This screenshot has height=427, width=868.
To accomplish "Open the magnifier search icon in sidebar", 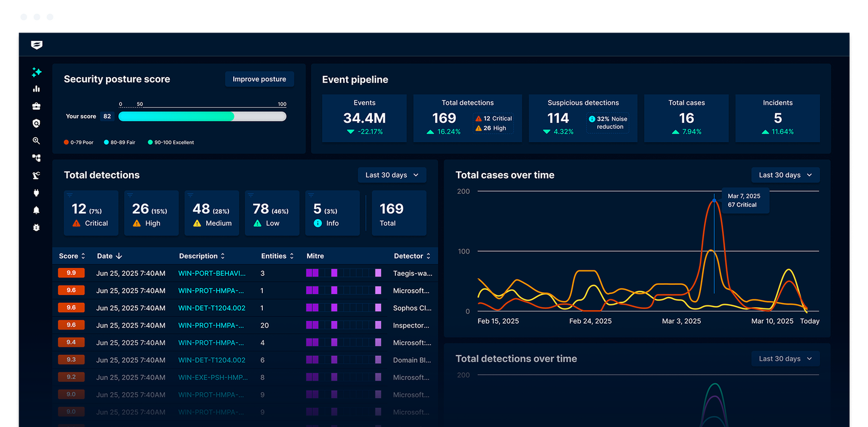I will (x=36, y=141).
